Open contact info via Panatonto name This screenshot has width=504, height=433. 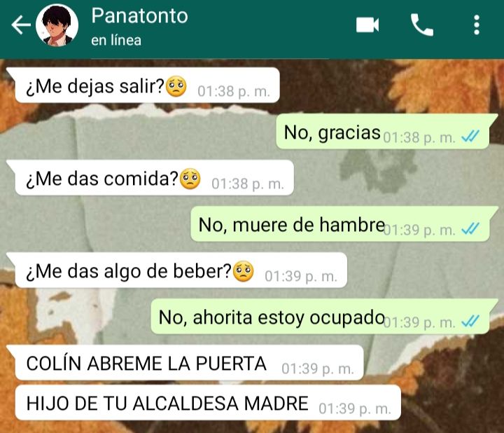pyautogui.click(x=139, y=15)
